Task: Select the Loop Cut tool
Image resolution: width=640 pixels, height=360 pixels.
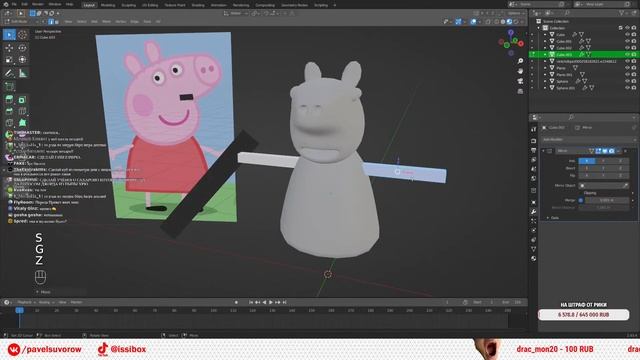Action: [x=22, y=111]
